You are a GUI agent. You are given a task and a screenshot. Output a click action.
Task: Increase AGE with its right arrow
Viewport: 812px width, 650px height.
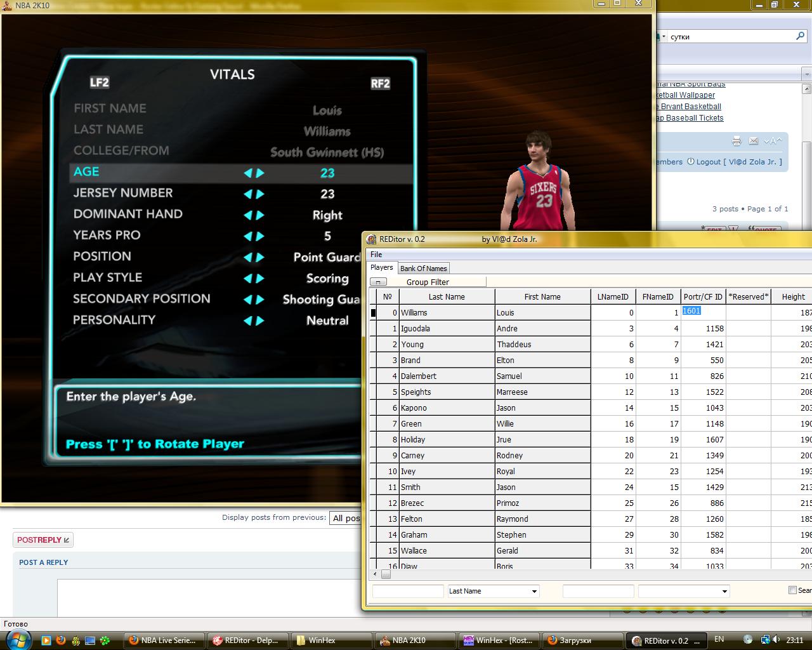[260, 173]
